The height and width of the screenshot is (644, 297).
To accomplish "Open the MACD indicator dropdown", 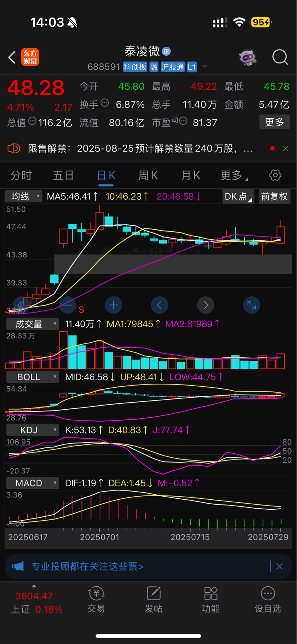I will tap(32, 483).
